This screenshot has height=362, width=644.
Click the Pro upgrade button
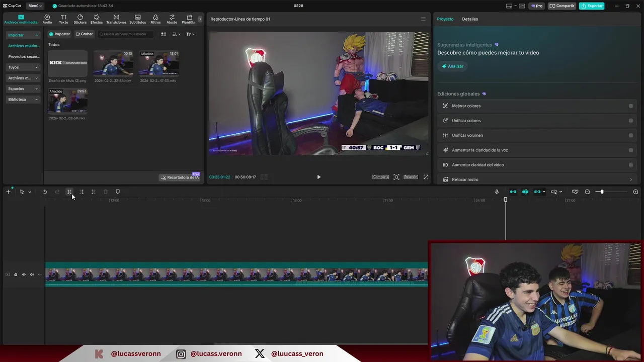[x=537, y=6]
